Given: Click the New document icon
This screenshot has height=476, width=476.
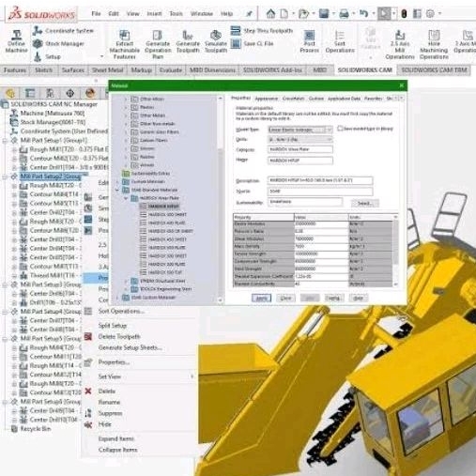Looking at the screenshot, I should coord(284,13).
